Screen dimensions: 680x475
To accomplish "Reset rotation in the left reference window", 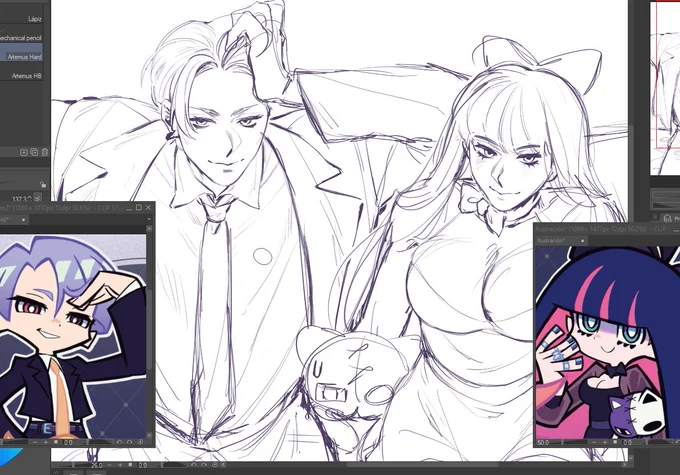I will coord(140,442).
